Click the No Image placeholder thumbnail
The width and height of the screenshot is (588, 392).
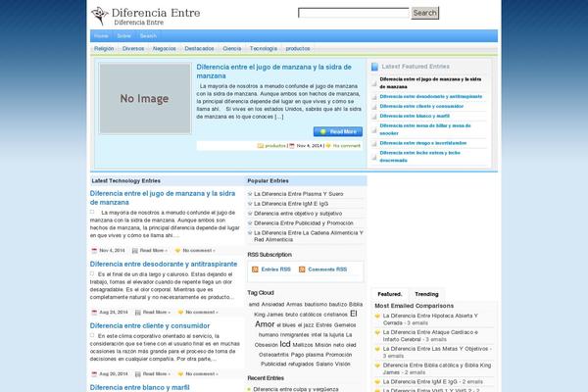[145, 99]
